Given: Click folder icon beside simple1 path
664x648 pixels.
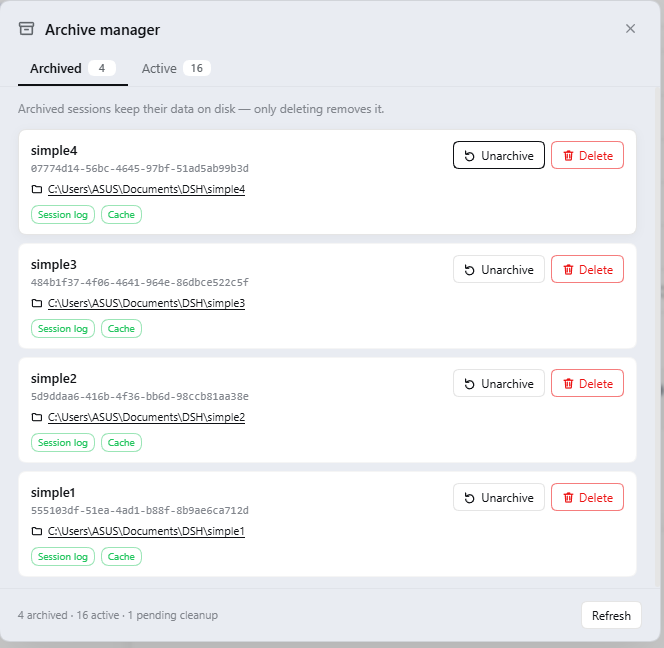Looking at the screenshot, I should [37, 531].
